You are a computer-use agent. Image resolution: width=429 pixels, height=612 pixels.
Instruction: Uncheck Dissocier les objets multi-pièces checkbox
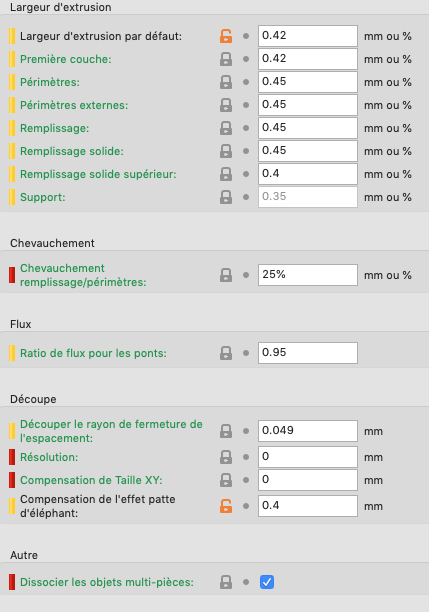[267, 582]
